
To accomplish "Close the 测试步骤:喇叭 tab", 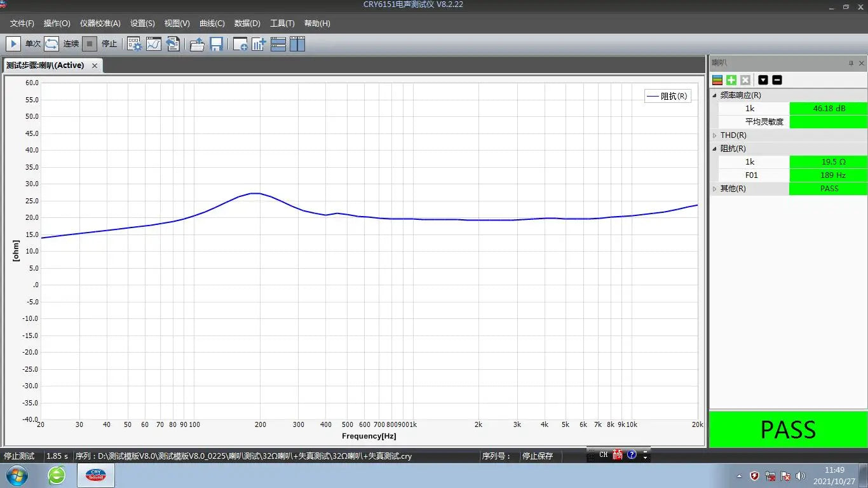I will [95, 65].
